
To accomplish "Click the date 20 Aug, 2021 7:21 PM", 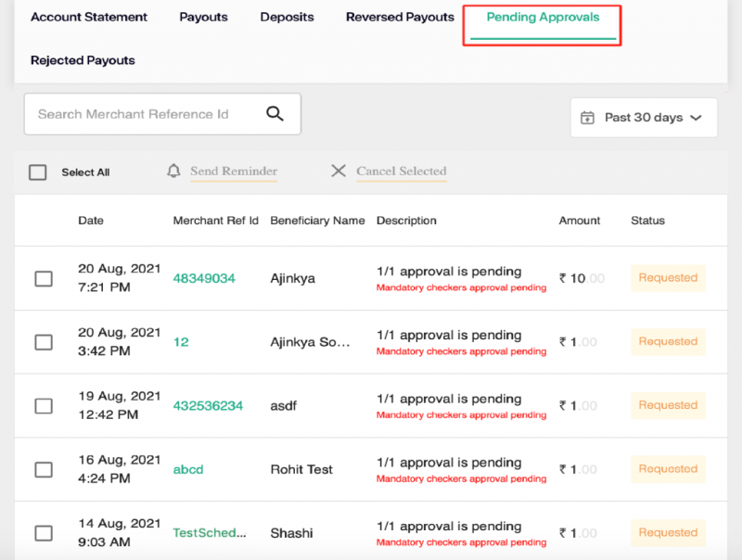I will tap(120, 278).
